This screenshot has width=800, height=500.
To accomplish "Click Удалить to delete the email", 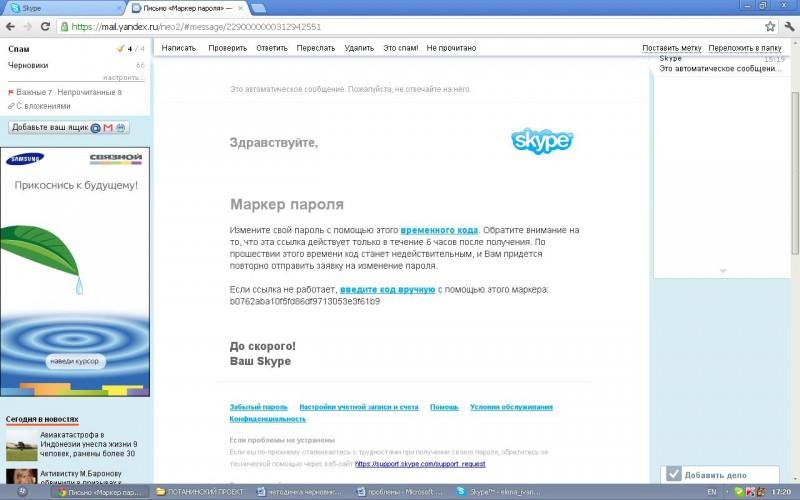I will point(359,48).
